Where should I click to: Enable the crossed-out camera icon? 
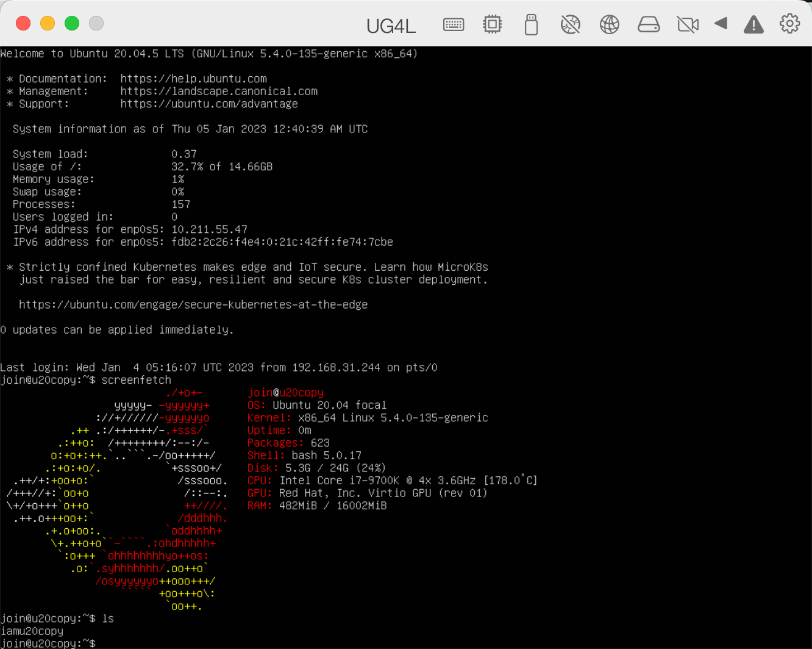click(x=688, y=24)
